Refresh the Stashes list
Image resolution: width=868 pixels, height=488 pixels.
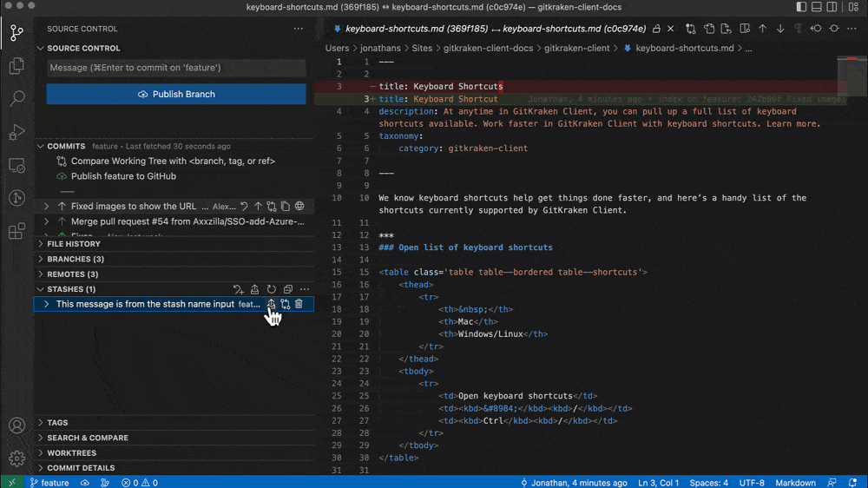(271, 289)
